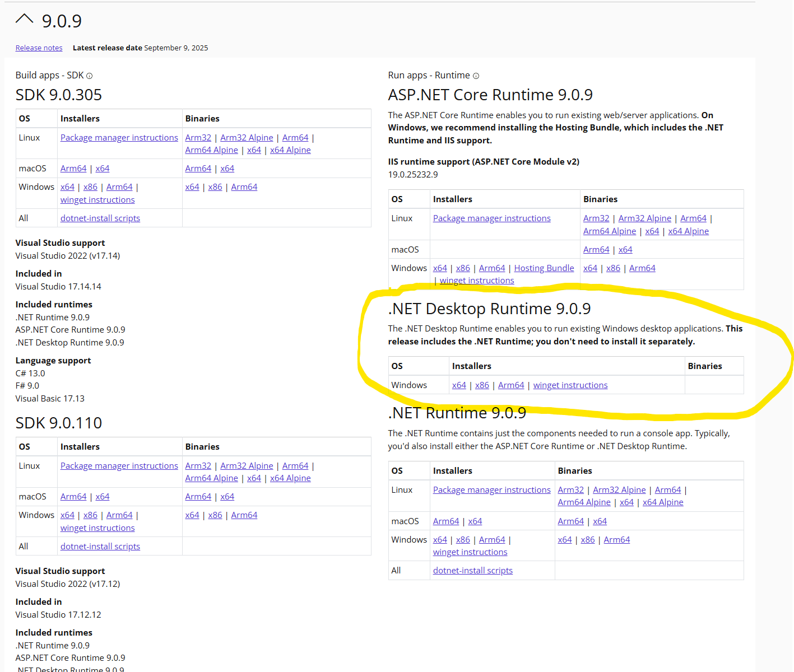Download .NET Runtime Linux Arm32 binary
Screen dimensions: 794x672
click(x=571, y=490)
